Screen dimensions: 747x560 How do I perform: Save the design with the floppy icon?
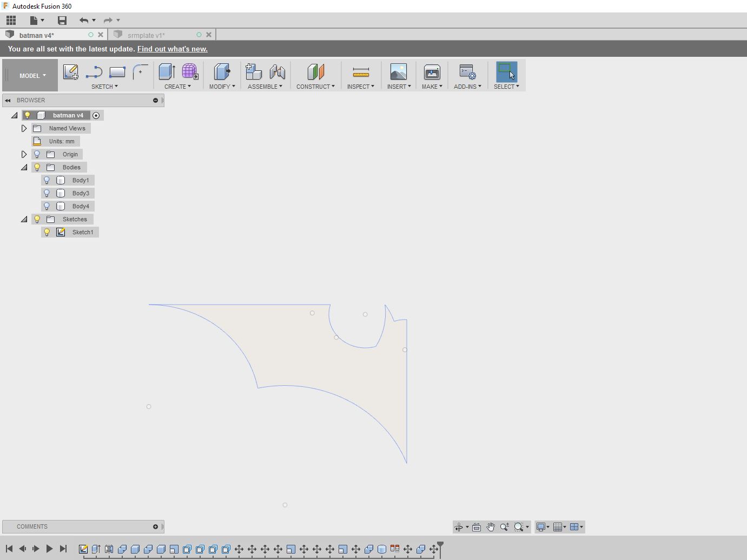coord(62,20)
